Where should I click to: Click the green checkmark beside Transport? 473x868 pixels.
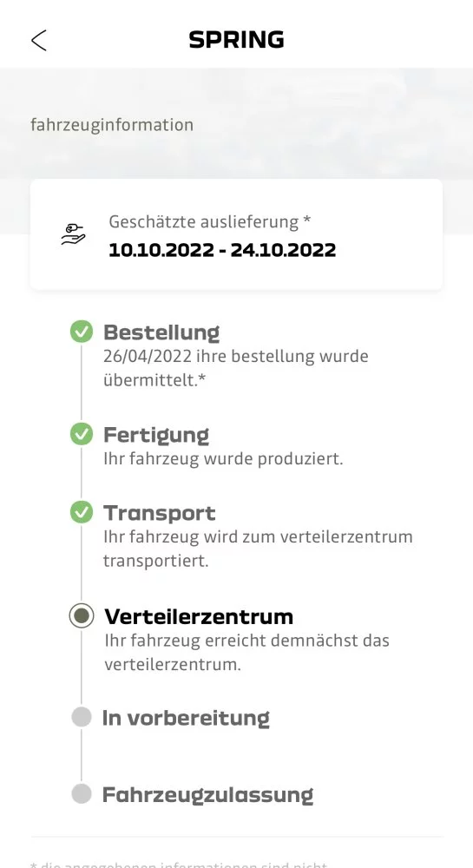pos(82,512)
